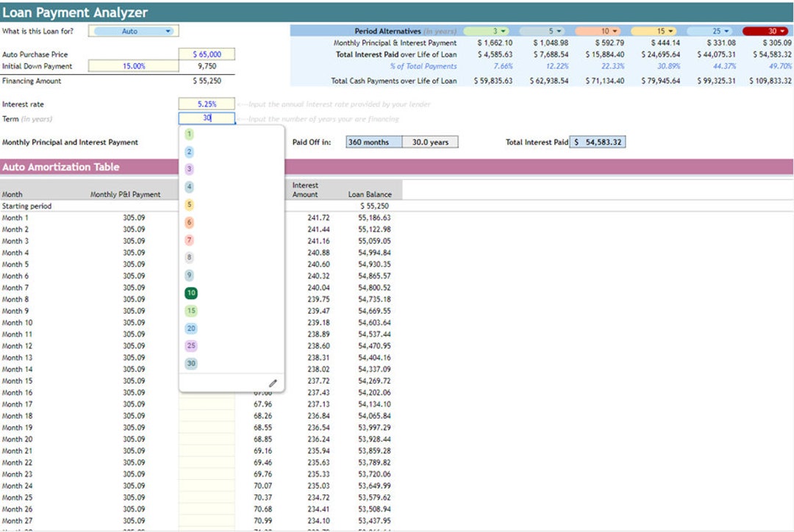Choose "30" at the bottom of the list

click(x=190, y=363)
